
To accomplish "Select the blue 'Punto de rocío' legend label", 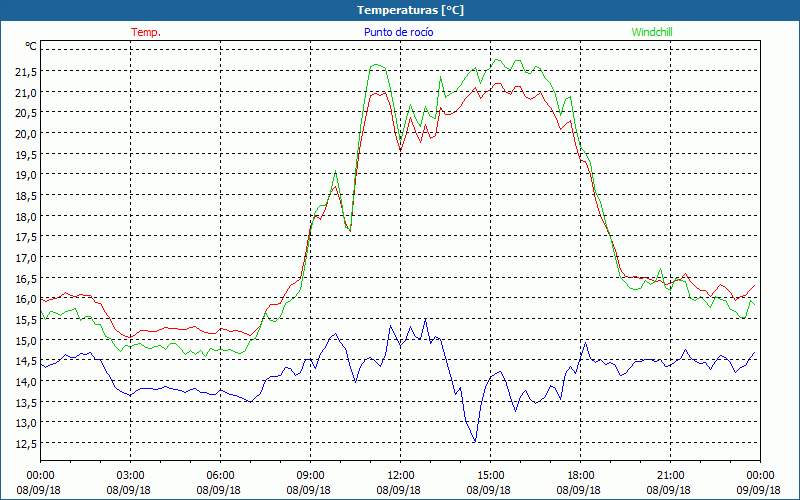I will (398, 32).
